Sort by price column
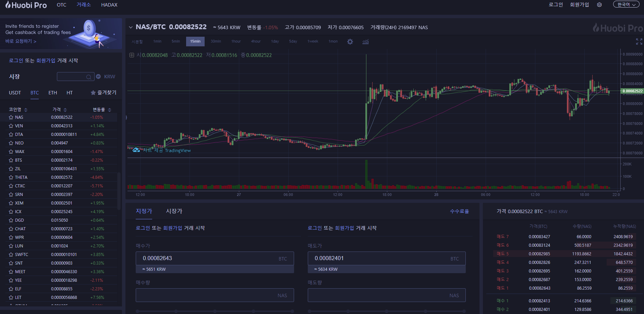 [x=60, y=109]
